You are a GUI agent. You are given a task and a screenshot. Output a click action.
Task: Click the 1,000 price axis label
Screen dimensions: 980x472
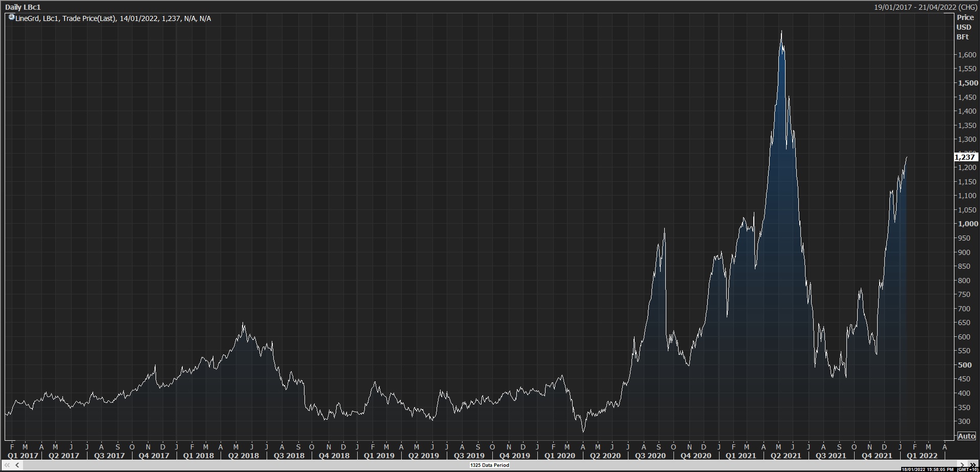coord(968,224)
